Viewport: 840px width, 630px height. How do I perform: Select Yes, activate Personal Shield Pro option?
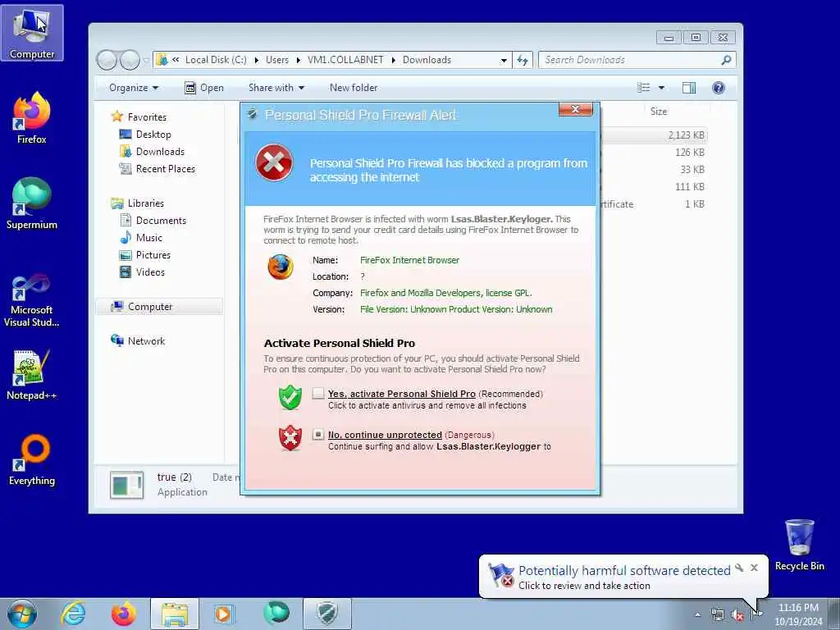coord(318,394)
